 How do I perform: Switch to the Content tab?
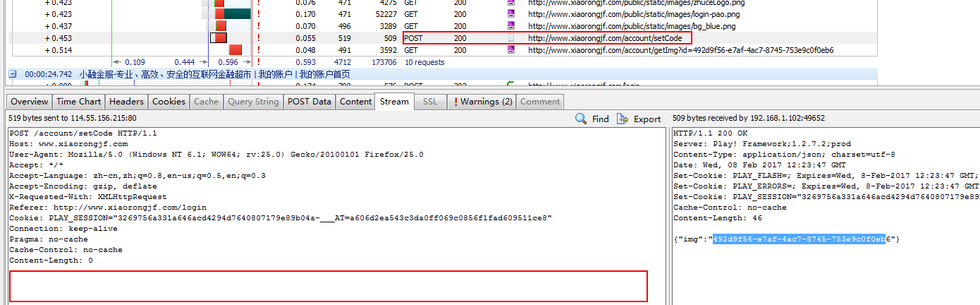[x=355, y=102]
